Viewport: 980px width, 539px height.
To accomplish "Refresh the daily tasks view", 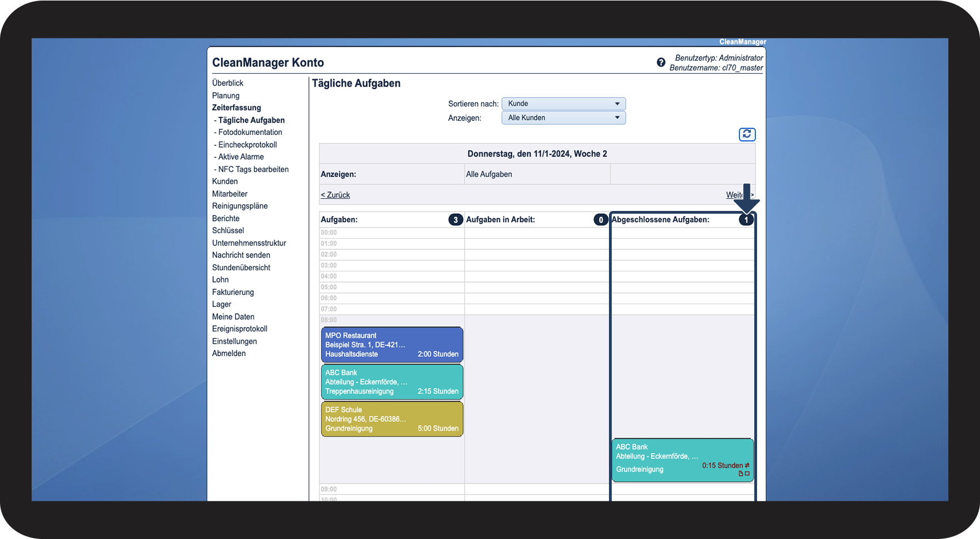I will tap(747, 134).
